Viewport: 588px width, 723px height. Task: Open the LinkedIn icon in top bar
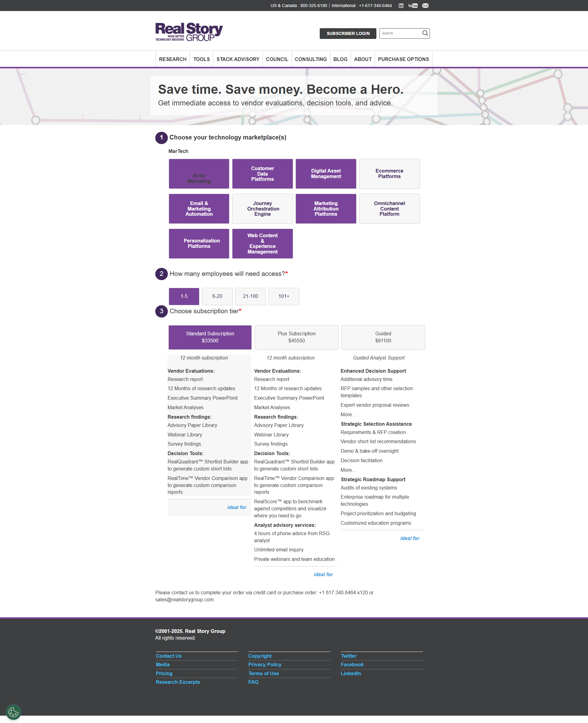coord(401,6)
